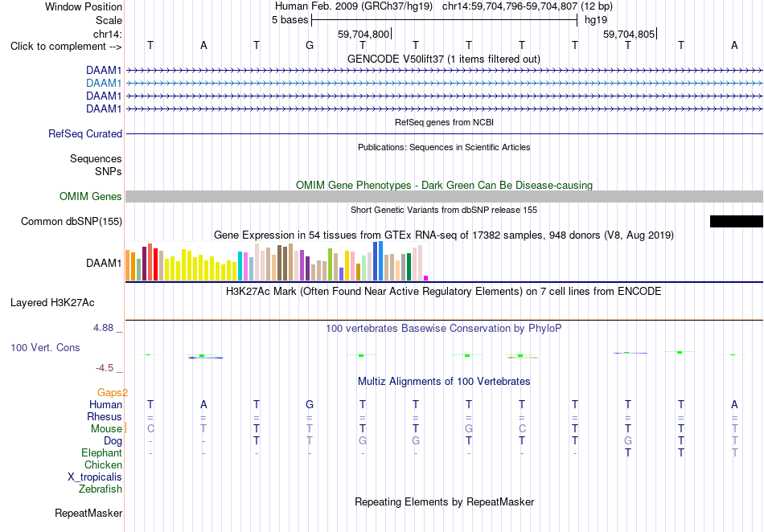Click the "-4.5" lower scale value
The height and width of the screenshot is (532, 764).
point(105,368)
